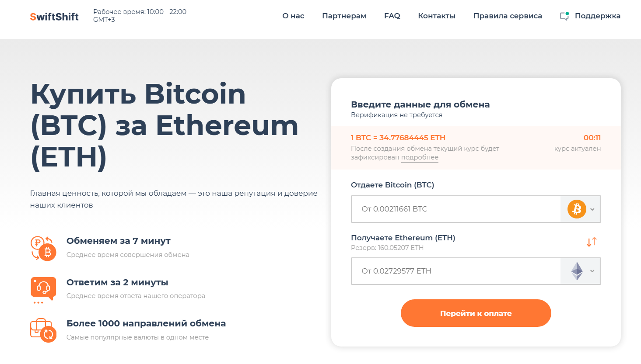Click the SwiftShift logo
The width and height of the screenshot is (641, 364).
54,17
